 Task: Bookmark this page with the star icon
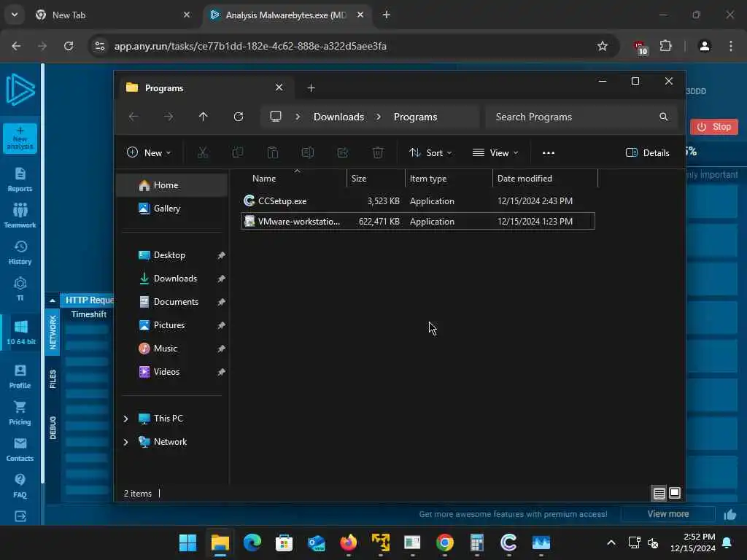point(603,46)
